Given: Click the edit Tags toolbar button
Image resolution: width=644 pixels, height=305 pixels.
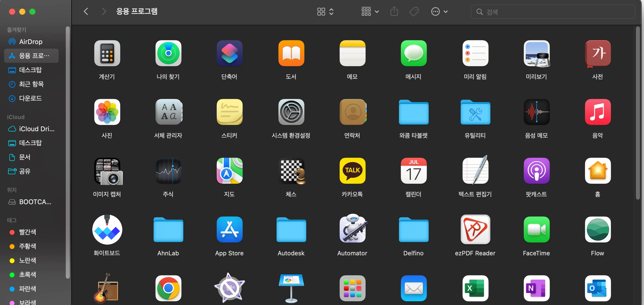Looking at the screenshot, I should (x=414, y=12).
